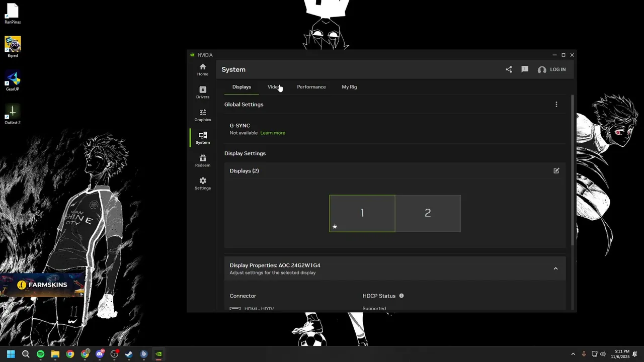Click the NVIDIA logo in title bar
Image resolution: width=644 pixels, height=362 pixels.
[x=192, y=55]
